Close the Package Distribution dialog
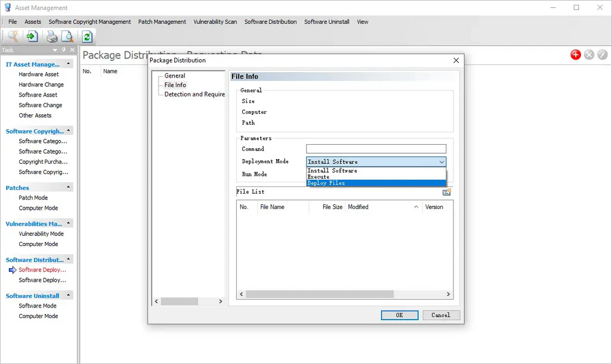 coord(456,60)
